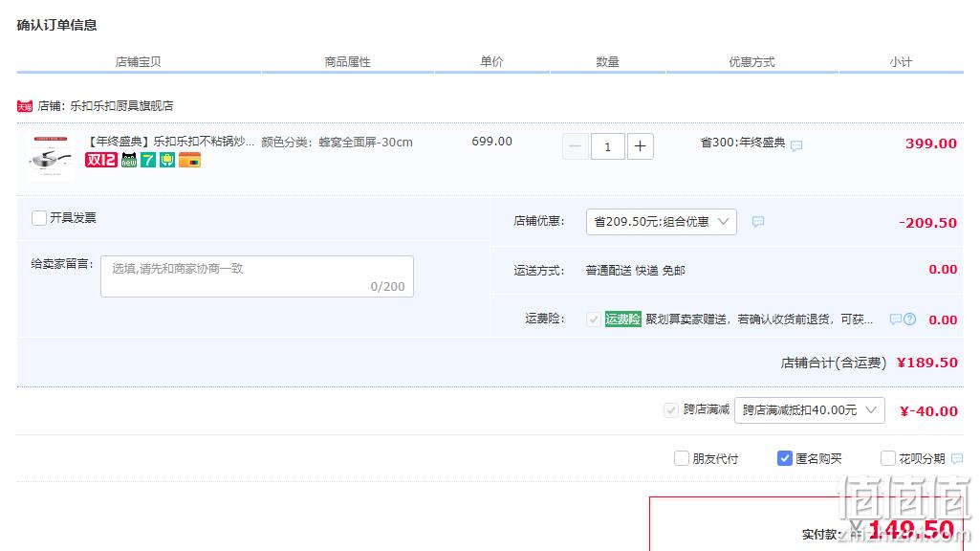Click the 给卖家留言 message text box
The image size is (980, 551).
coord(257,276)
